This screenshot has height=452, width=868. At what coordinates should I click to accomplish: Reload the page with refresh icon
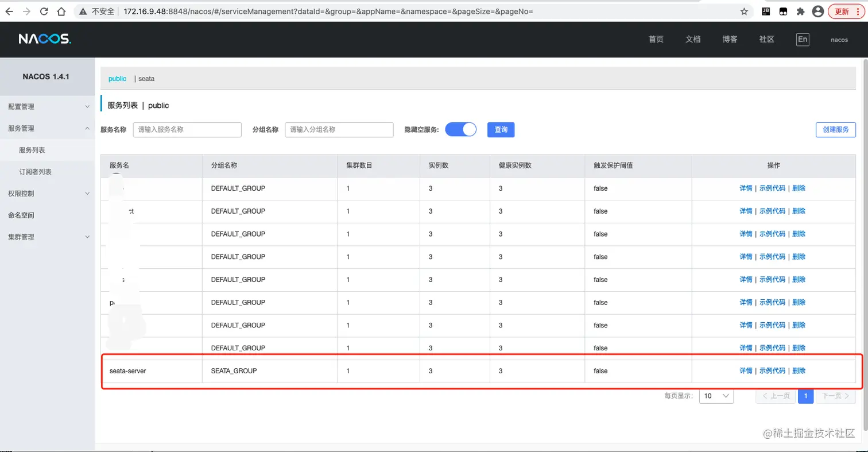[x=44, y=11]
